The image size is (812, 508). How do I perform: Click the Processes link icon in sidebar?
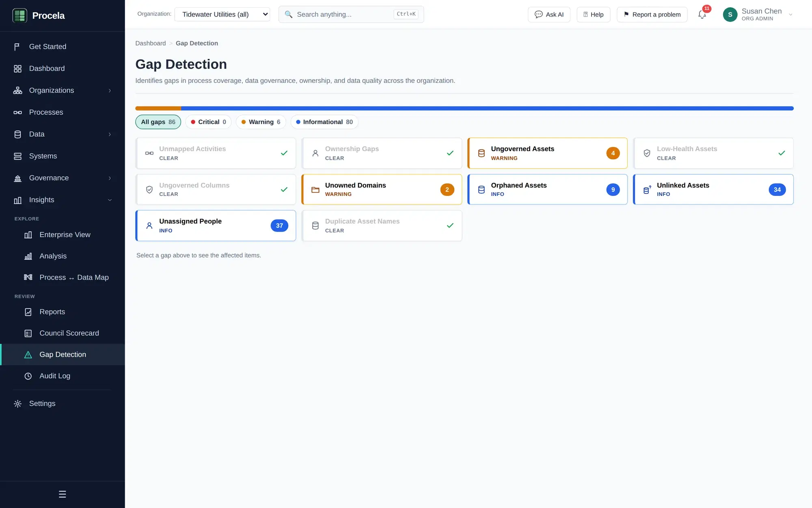17,113
